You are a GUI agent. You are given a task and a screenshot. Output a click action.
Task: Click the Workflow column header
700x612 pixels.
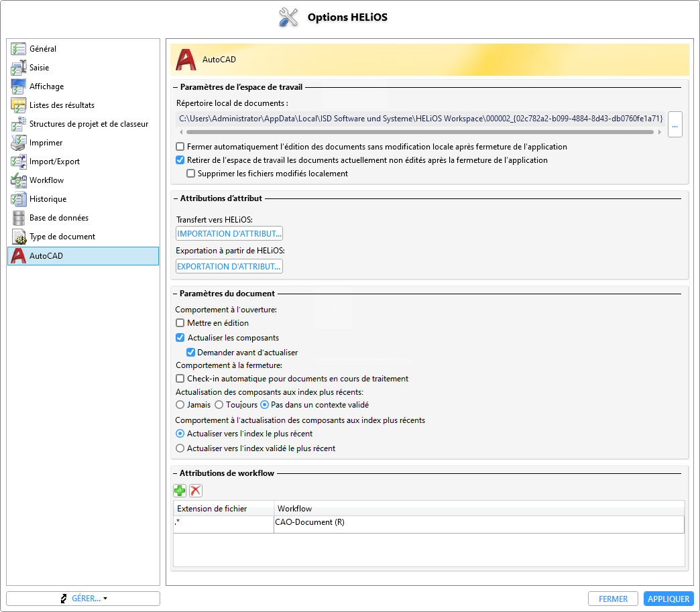tap(479, 509)
